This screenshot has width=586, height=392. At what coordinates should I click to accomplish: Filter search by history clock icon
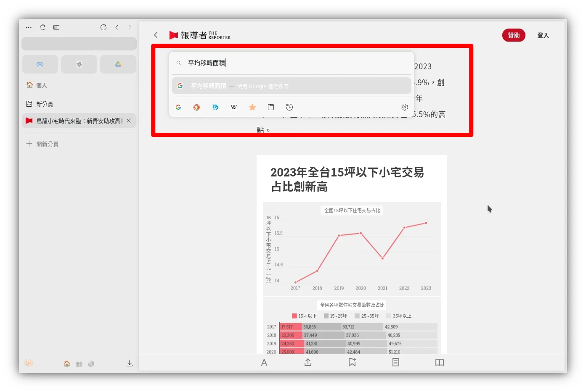pyautogui.click(x=289, y=107)
